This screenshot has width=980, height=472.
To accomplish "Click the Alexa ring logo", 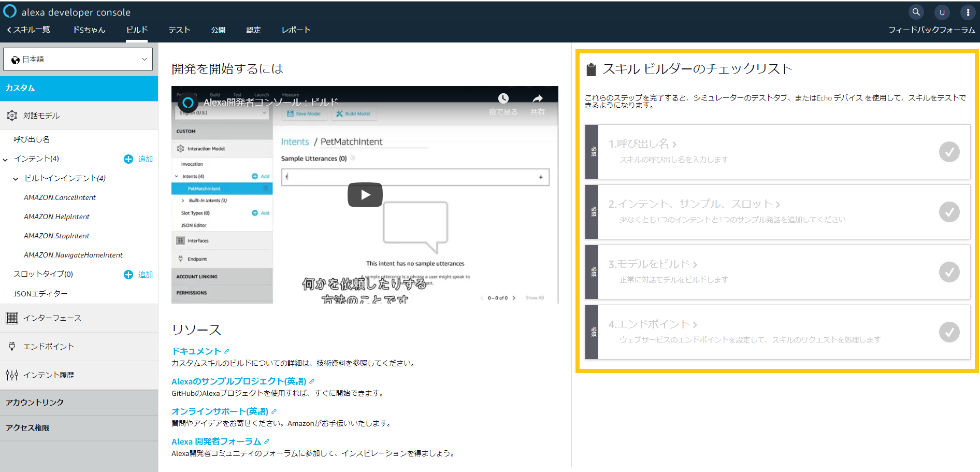I will tap(10, 11).
